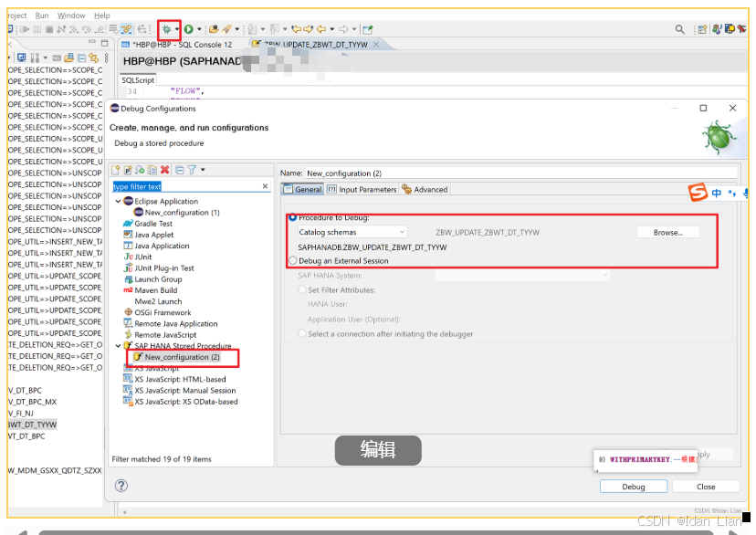Clear the filter text with X
This screenshot has width=756, height=535.
265,186
